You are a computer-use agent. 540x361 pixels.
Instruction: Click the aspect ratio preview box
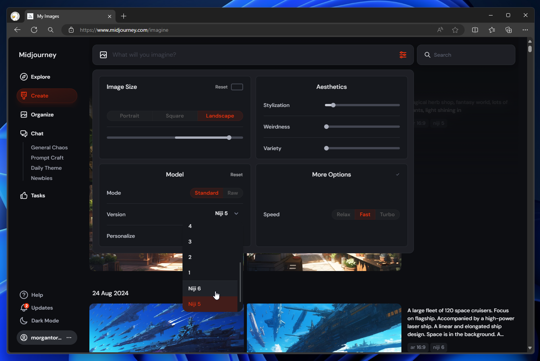237,87
